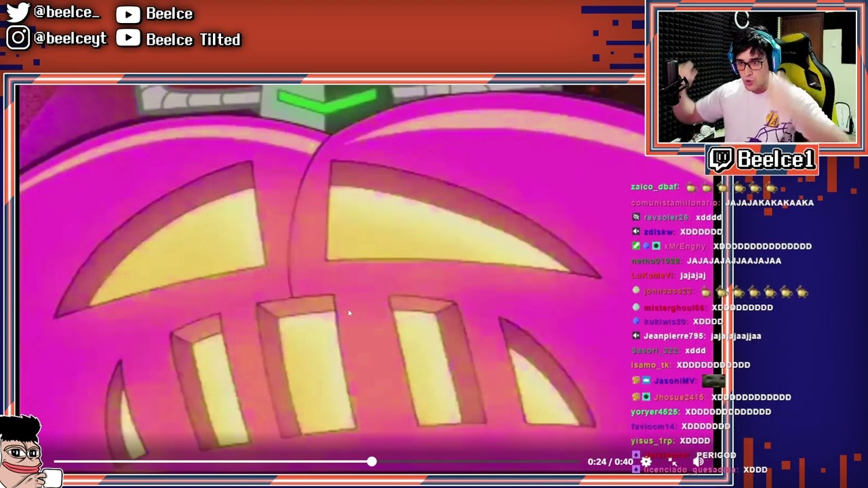This screenshot has width=868, height=488.
Task: Click the Twitter bird icon
Action: pos(18,12)
